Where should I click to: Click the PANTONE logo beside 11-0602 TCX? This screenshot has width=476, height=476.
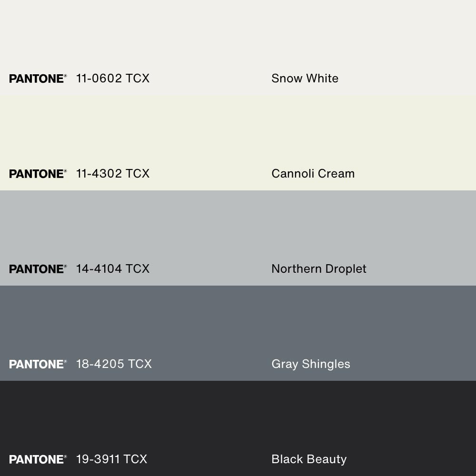[x=38, y=79]
